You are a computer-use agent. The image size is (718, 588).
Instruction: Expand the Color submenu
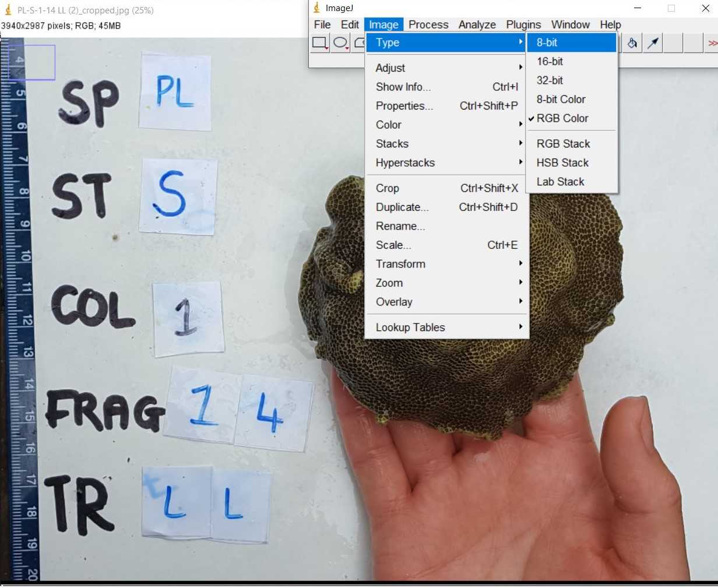coord(446,125)
